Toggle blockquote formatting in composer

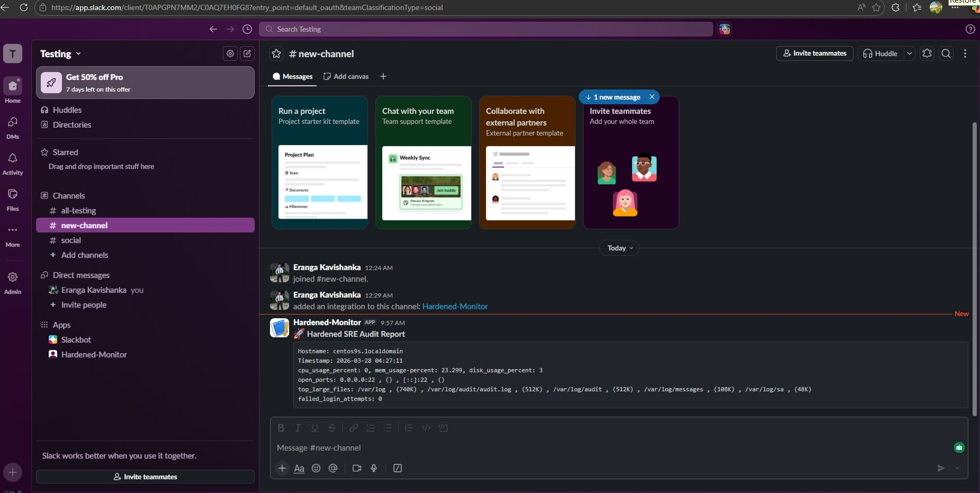coord(409,428)
